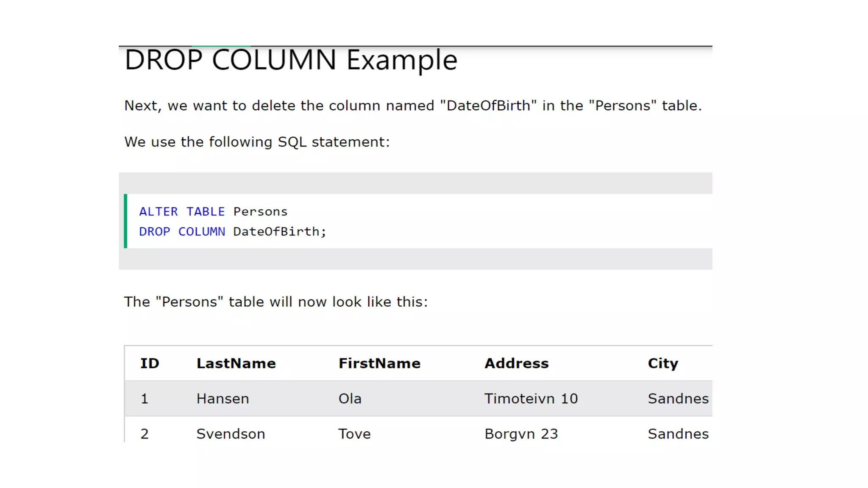Screen dimensions: 868x488
Task: Click the 'Hansen' last name cell
Action: tap(223, 399)
